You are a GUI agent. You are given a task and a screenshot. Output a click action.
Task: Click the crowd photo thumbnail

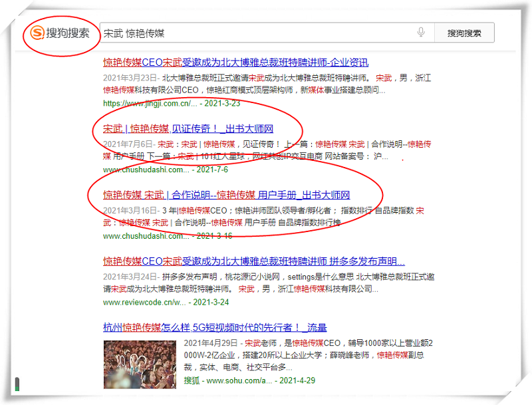[140, 364]
